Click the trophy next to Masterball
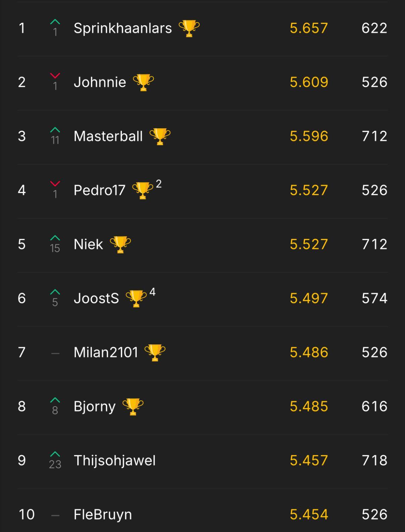The image size is (405, 532). coord(160,136)
